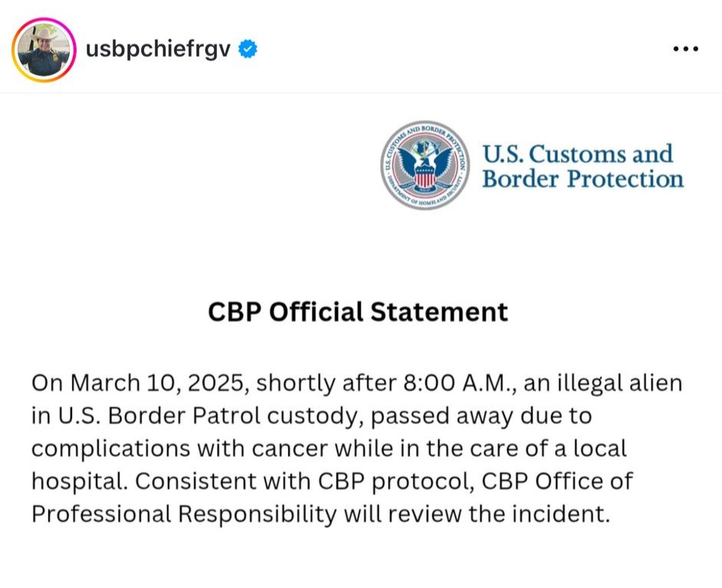Click the CBP circular seal logo

point(425,166)
